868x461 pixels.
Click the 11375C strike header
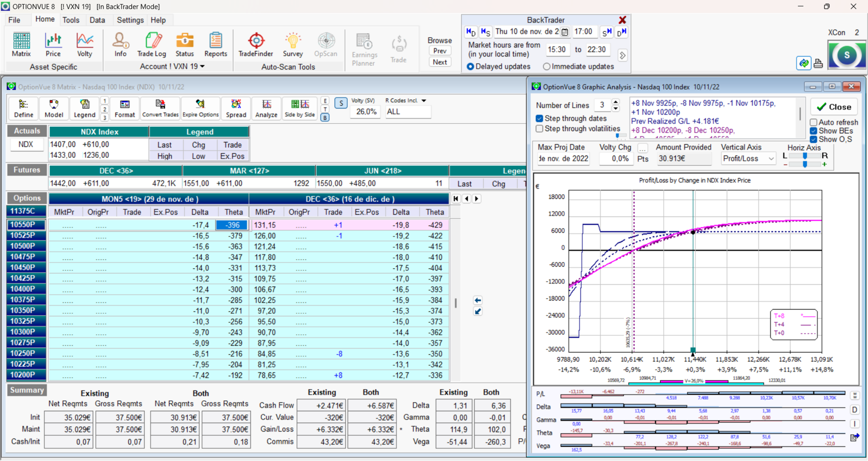coord(26,211)
